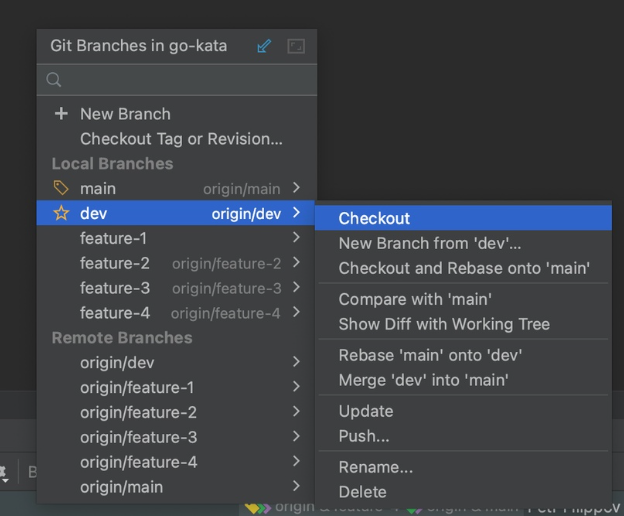Toggle the favorite star on dev branch
The image size is (624, 516).
click(61, 213)
